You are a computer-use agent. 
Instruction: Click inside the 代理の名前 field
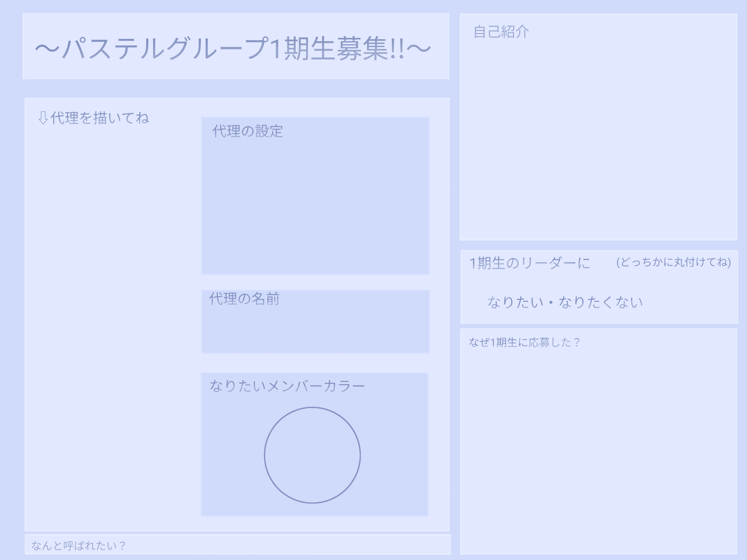pos(316,327)
